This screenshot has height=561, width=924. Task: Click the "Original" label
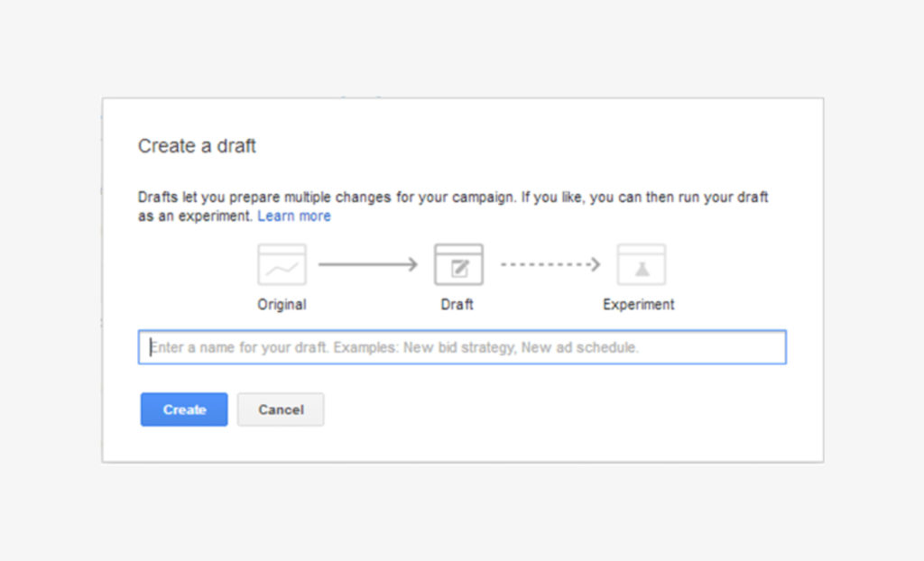[x=282, y=305]
